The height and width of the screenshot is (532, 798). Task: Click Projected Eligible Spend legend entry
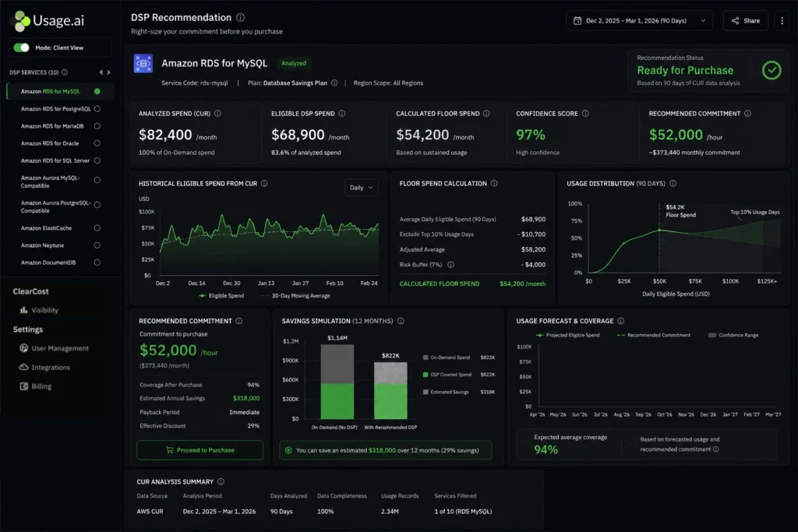tap(568, 335)
